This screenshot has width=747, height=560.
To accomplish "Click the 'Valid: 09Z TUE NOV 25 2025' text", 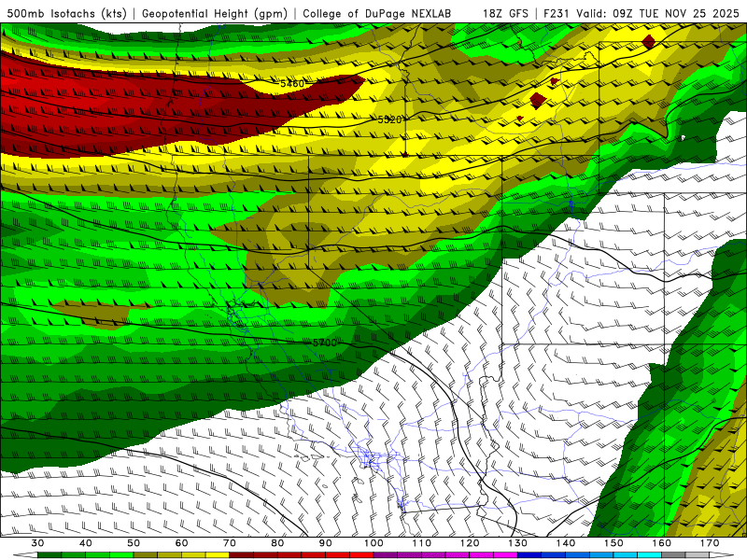I will (x=658, y=13).
